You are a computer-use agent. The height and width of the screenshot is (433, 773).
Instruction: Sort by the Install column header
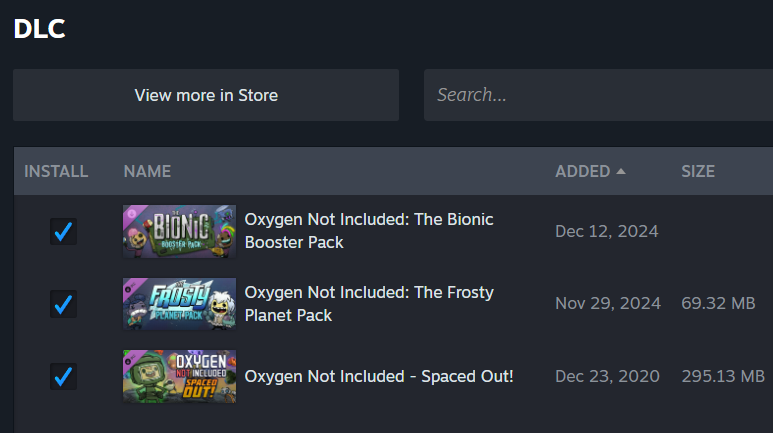click(56, 171)
